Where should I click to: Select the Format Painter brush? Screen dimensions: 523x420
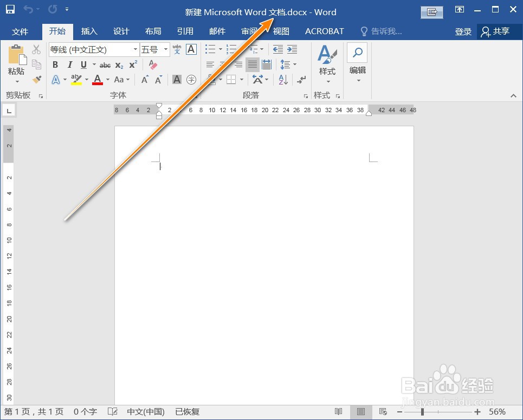coord(37,80)
